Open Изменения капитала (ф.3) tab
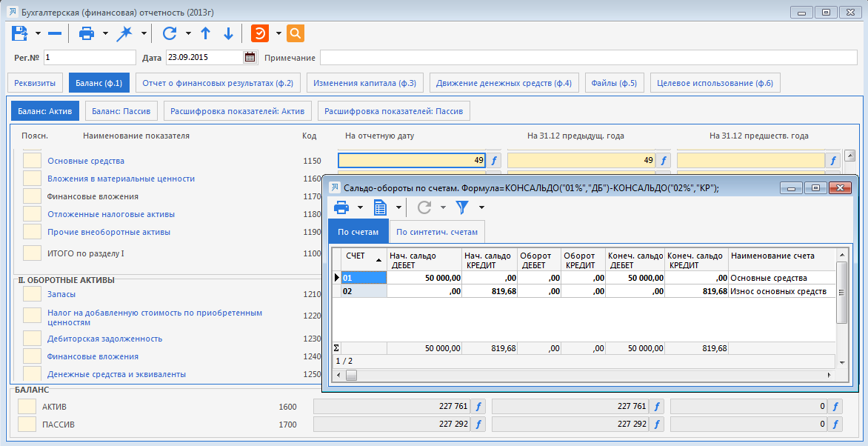This screenshot has width=868, height=446. 364,83
